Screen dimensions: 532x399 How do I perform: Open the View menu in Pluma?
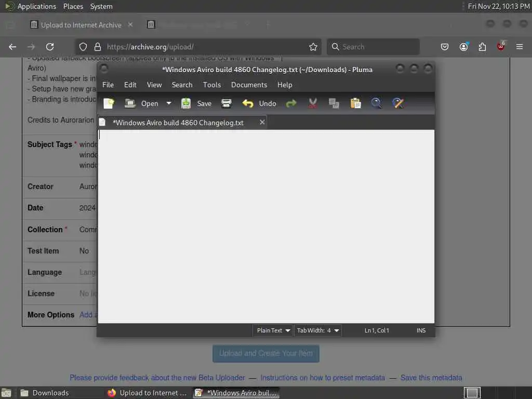154,85
